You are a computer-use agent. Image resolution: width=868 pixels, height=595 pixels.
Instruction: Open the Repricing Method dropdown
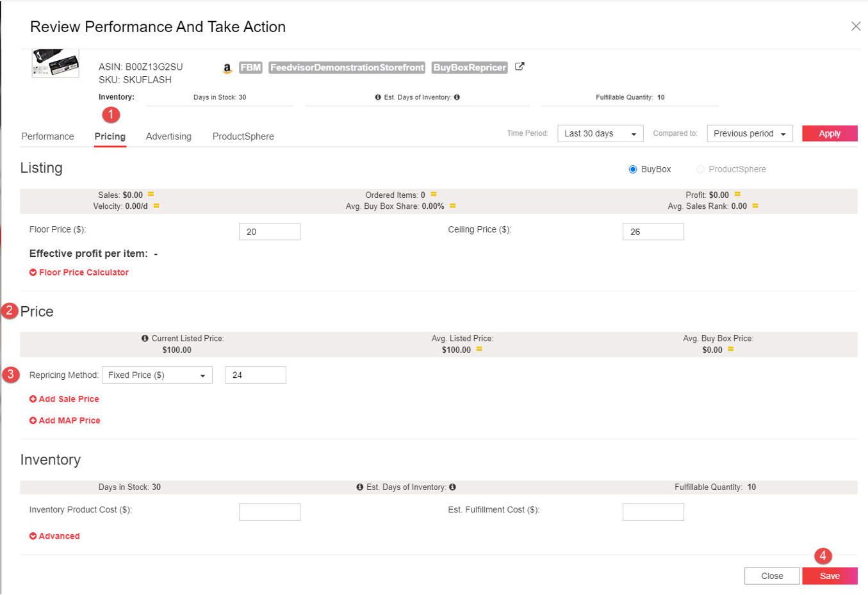[x=157, y=375]
